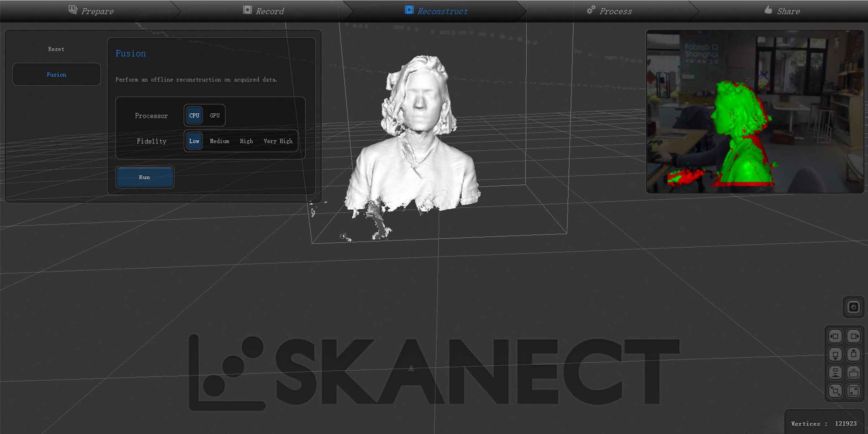
Task: Click the down-arrow view cube icon
Action: click(x=835, y=354)
